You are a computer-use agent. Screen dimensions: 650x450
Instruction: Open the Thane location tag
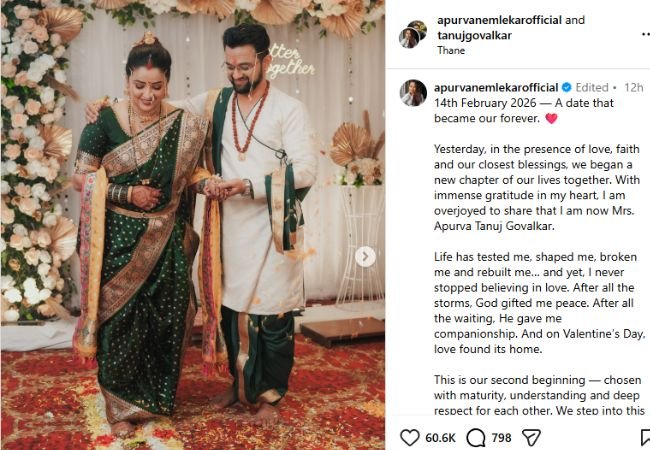tap(451, 51)
